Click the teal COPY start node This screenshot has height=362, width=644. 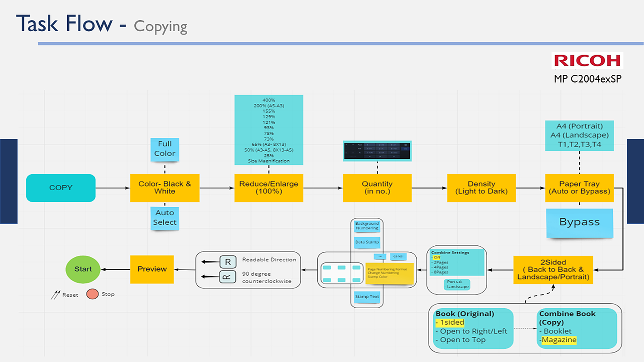pyautogui.click(x=61, y=188)
